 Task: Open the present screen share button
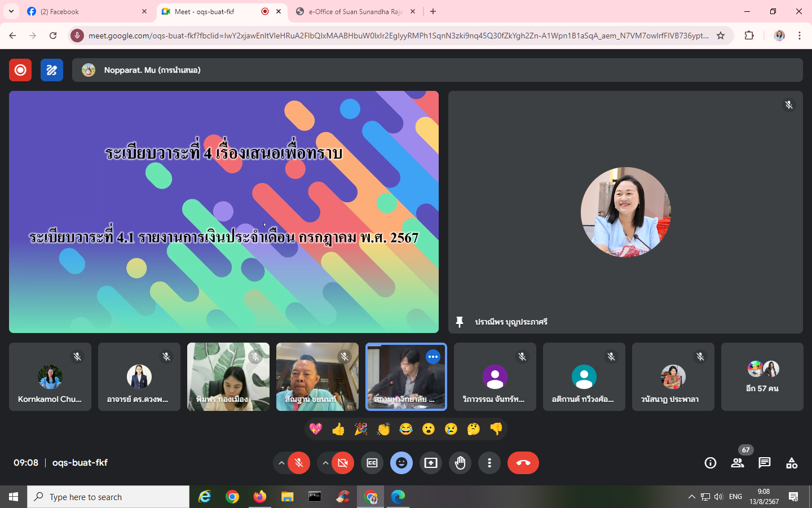(x=431, y=463)
